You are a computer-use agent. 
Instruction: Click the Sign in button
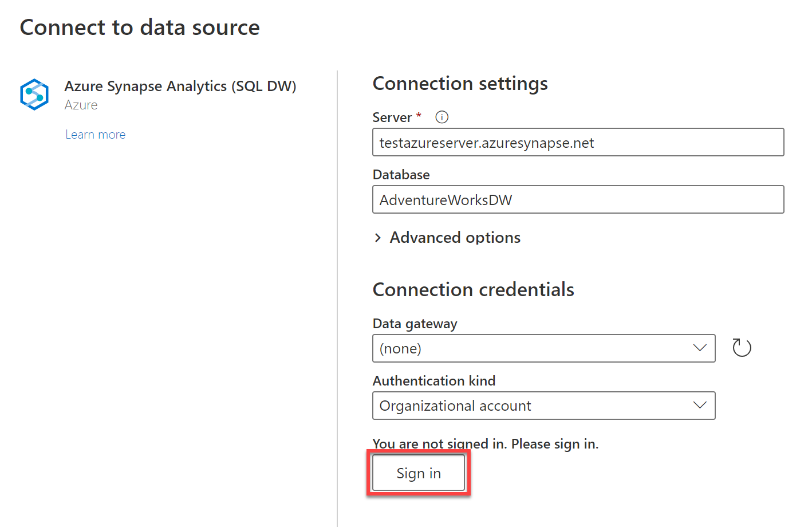pyautogui.click(x=419, y=473)
